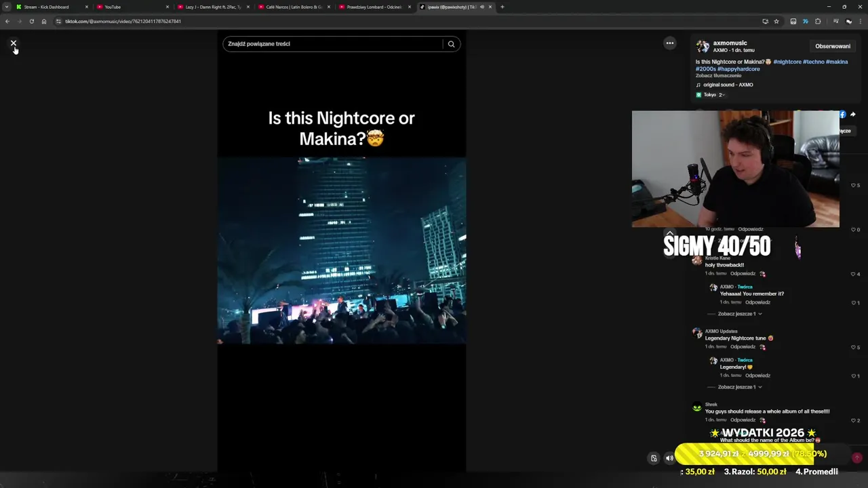Click the 'AXMO Updates' commenter name

pos(721,331)
